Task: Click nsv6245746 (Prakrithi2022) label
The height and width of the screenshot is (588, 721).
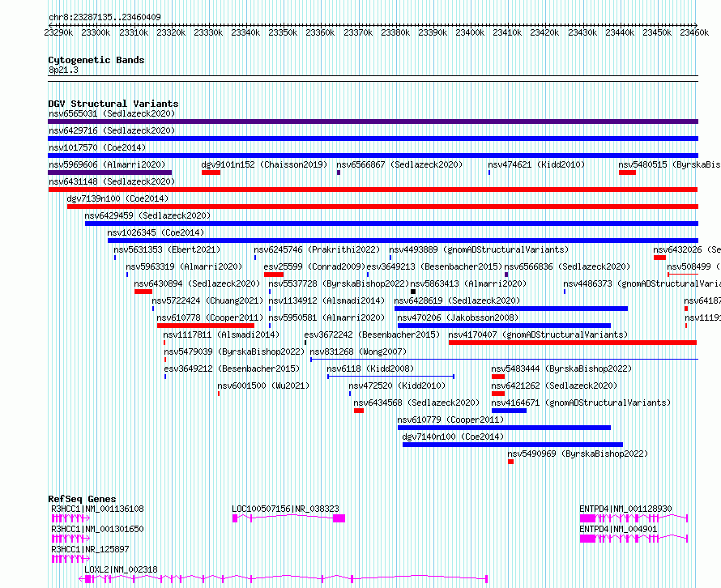Action: 317,249
